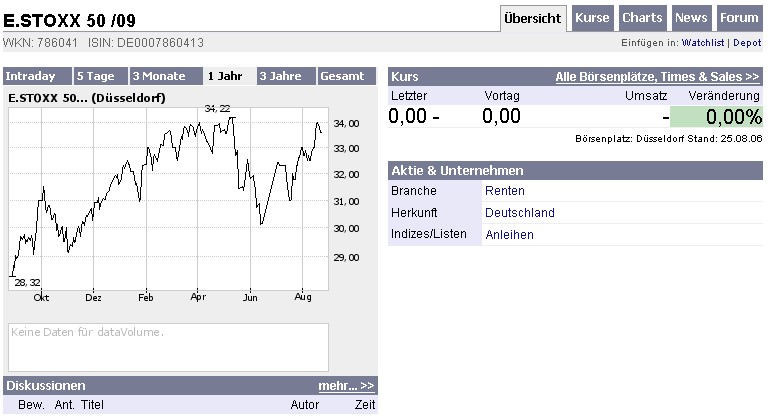Expand discussions via mehr... link
Screen dimensions: 774x419
(x=346, y=385)
